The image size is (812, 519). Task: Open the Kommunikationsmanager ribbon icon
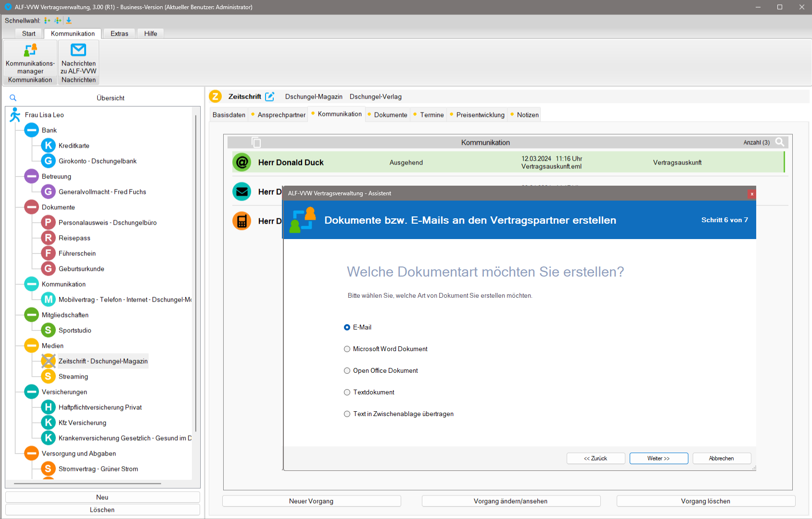point(30,51)
